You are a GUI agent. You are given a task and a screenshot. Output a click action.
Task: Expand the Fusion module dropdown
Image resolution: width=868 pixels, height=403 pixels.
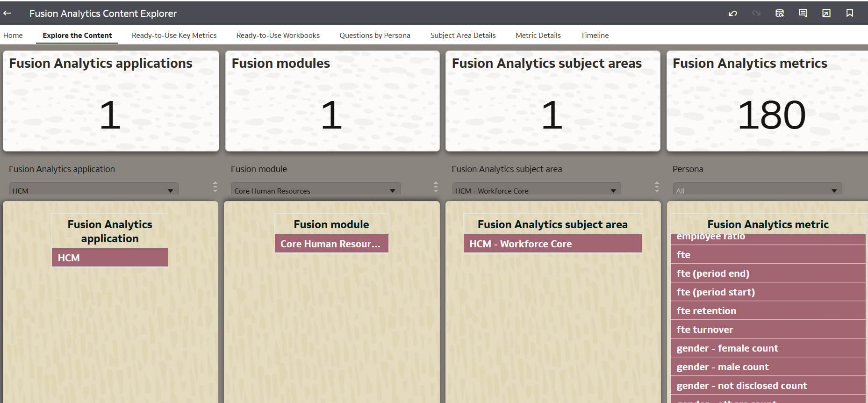click(x=316, y=189)
